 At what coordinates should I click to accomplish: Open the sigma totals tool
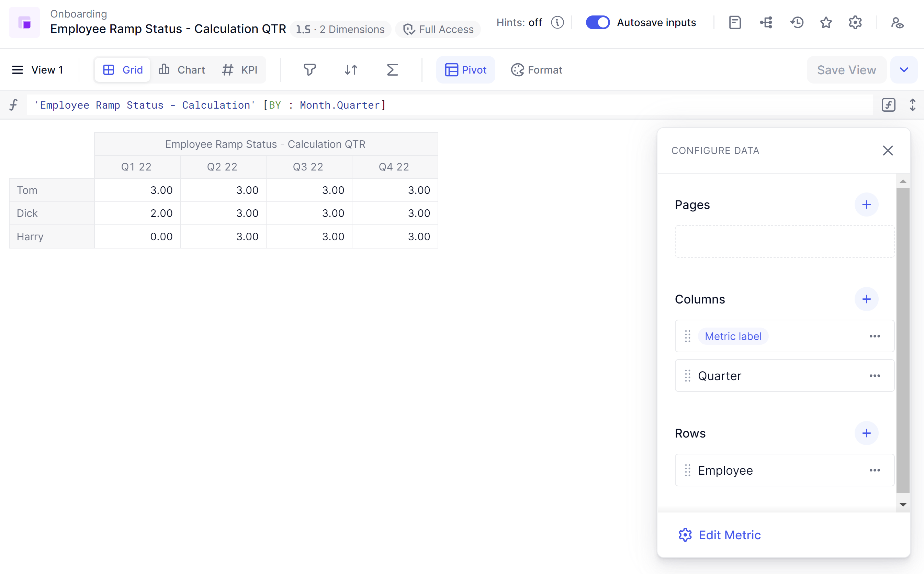[x=392, y=70]
